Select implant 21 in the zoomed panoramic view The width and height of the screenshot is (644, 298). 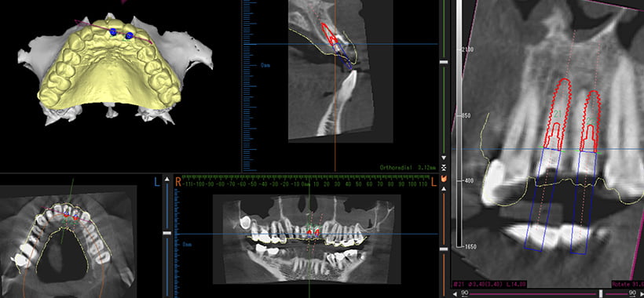pyautogui.click(x=557, y=114)
